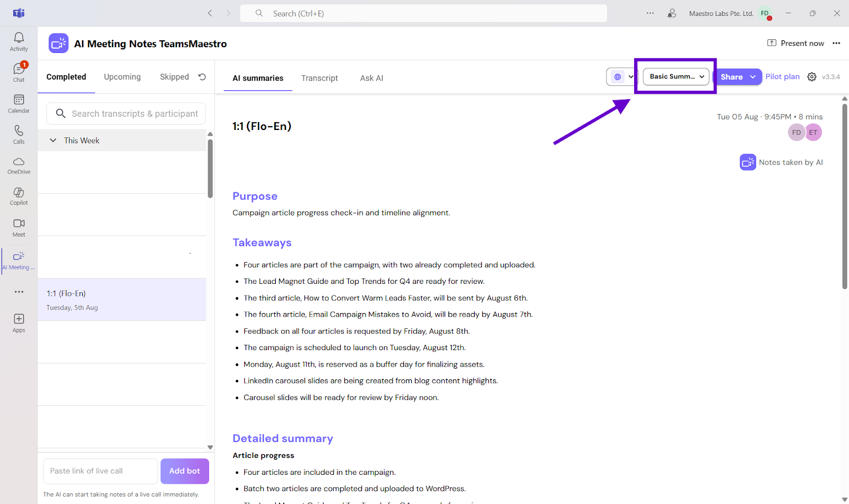Select the AI Meeting app in the sidebar
849x504 pixels.
(19, 260)
